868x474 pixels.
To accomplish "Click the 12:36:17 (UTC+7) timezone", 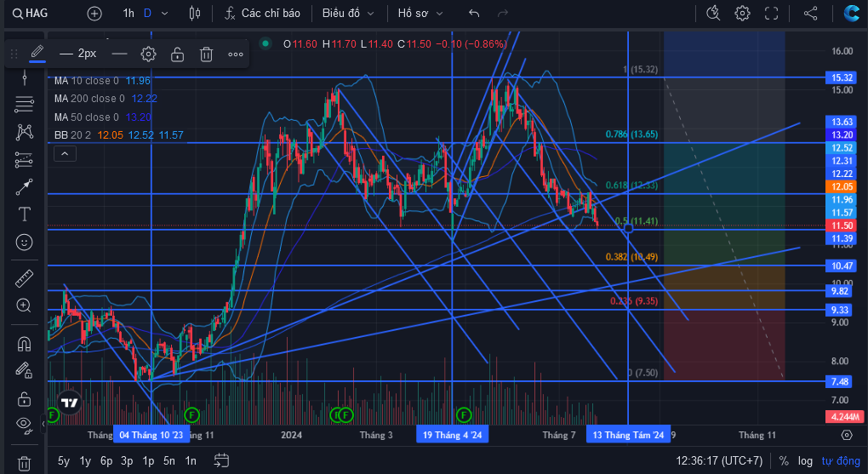I will [718, 460].
